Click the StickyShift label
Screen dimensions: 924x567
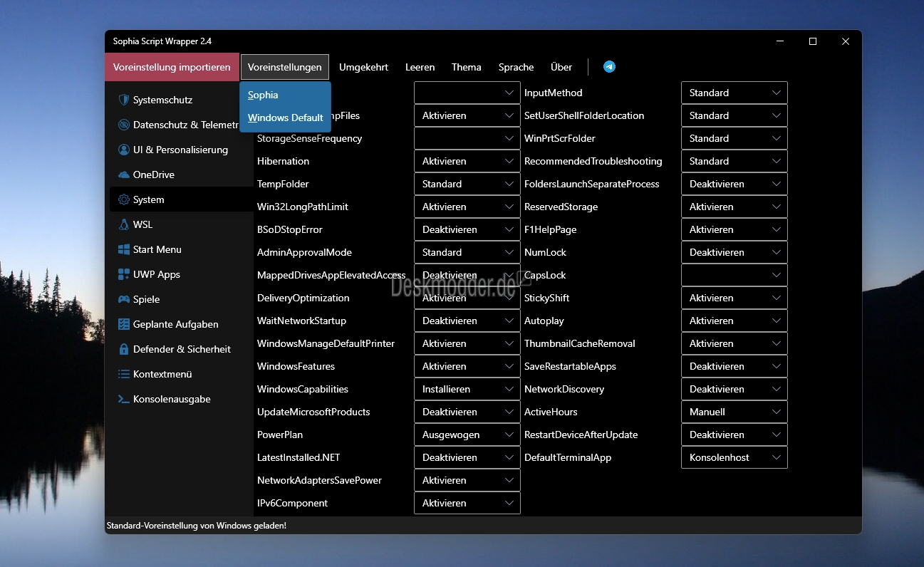[x=547, y=298]
